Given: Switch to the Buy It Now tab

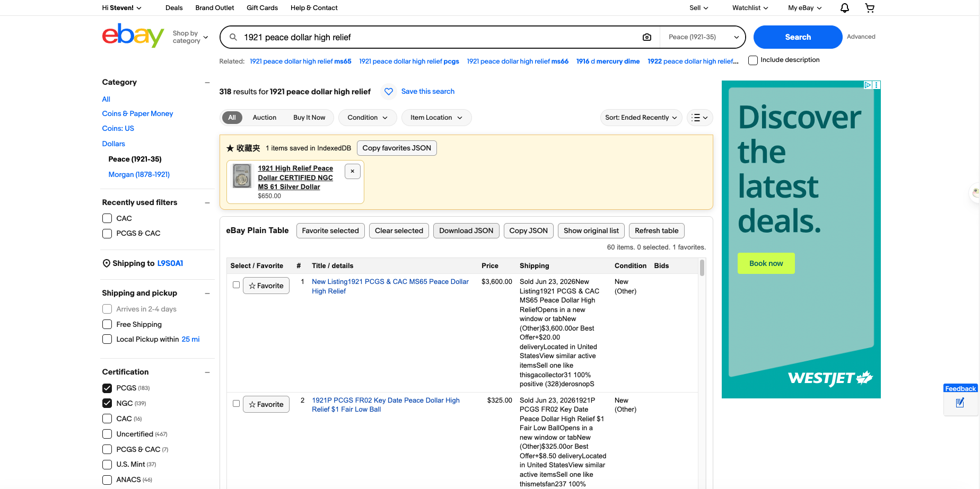Looking at the screenshot, I should tap(309, 118).
